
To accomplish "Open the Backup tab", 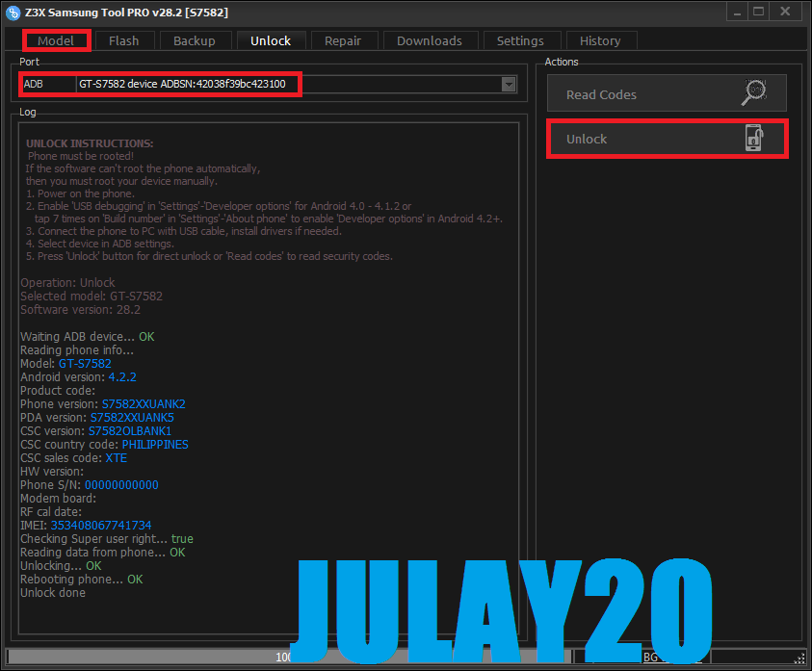I will click(x=195, y=40).
